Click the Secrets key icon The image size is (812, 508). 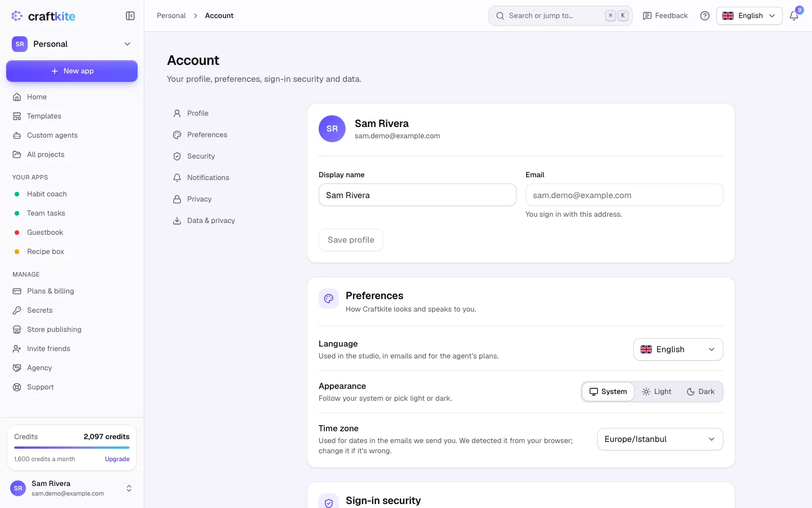[x=17, y=310]
